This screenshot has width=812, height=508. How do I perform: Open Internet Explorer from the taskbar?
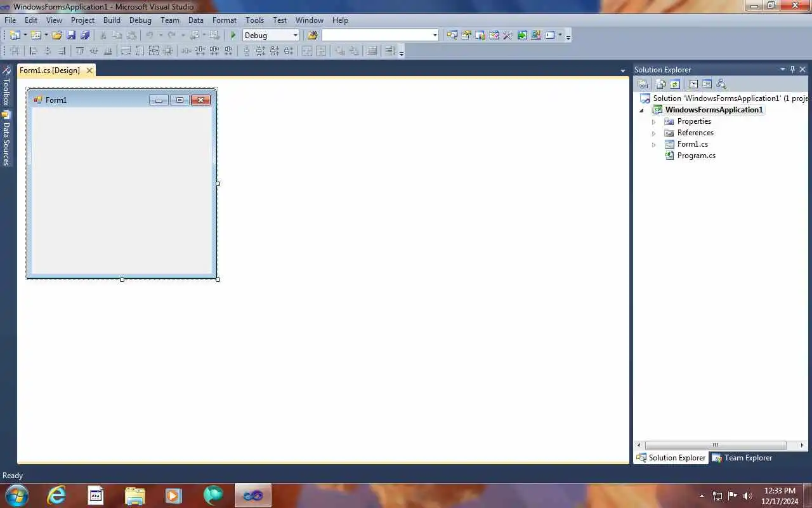(56, 495)
